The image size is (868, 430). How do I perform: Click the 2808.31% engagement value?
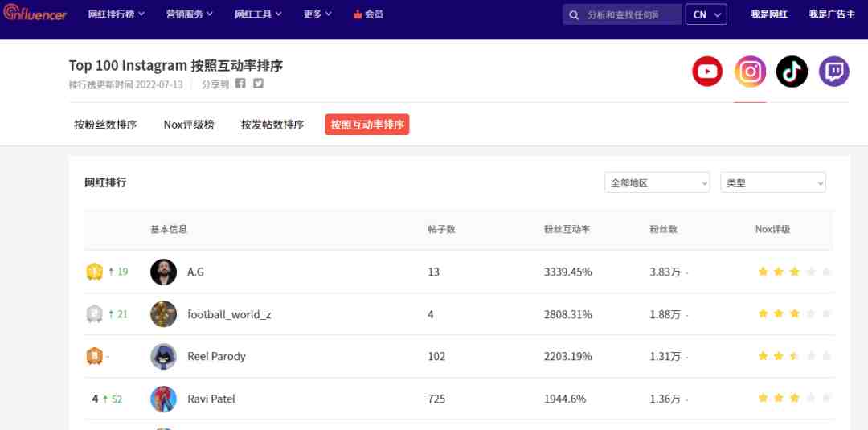click(568, 314)
